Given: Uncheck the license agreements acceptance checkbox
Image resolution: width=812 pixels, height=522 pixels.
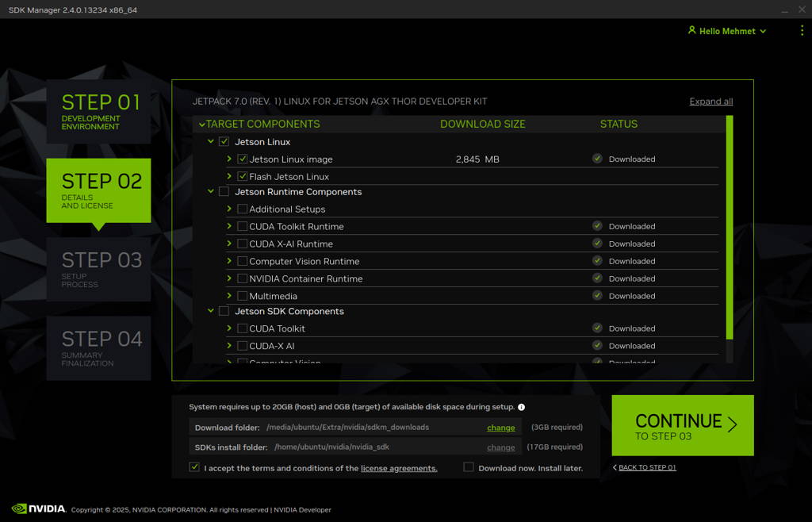Looking at the screenshot, I should [x=193, y=467].
